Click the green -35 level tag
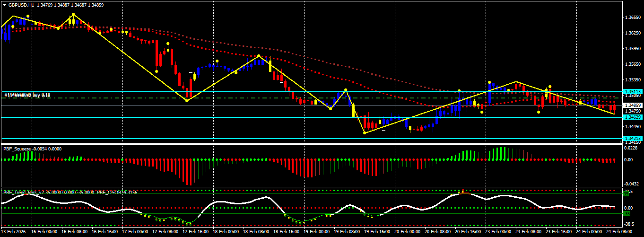Screen dimensions: 644x237 click(627, 213)
